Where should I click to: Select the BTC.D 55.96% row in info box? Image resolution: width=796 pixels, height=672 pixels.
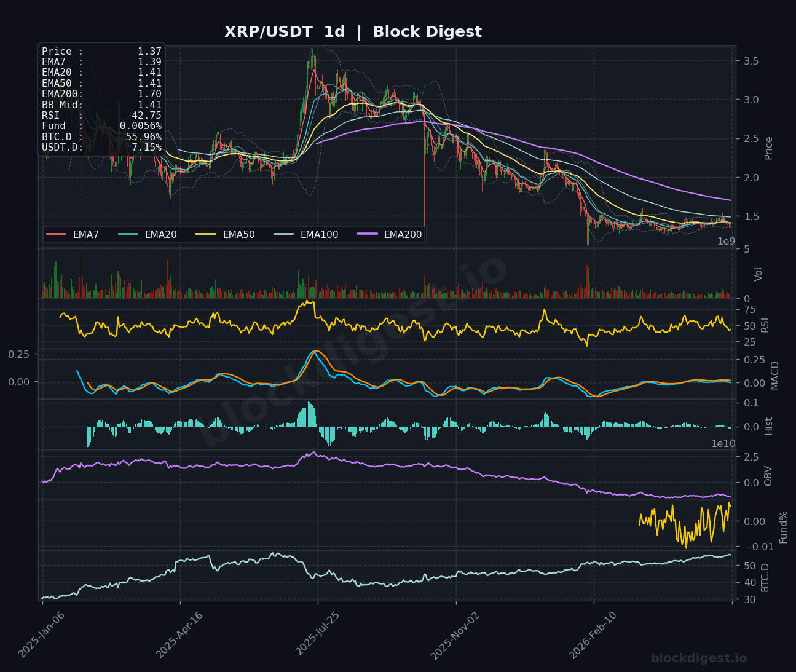click(x=101, y=136)
